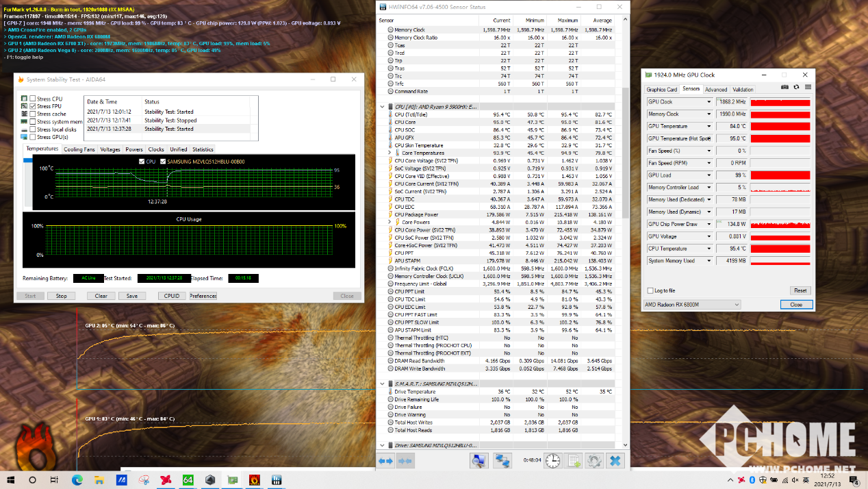Enable Log to file in GPU-Z

tap(650, 290)
